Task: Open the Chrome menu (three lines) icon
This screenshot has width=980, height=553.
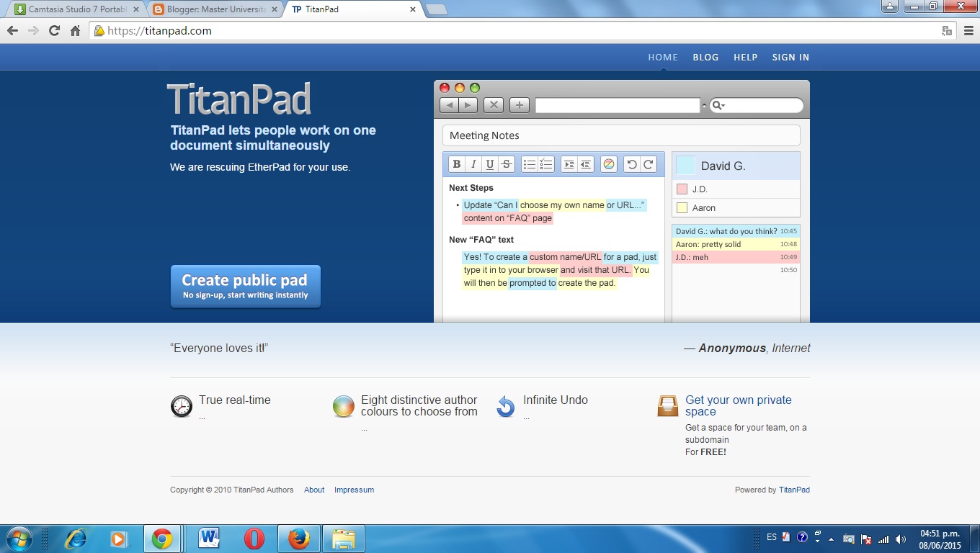Action: tap(969, 31)
